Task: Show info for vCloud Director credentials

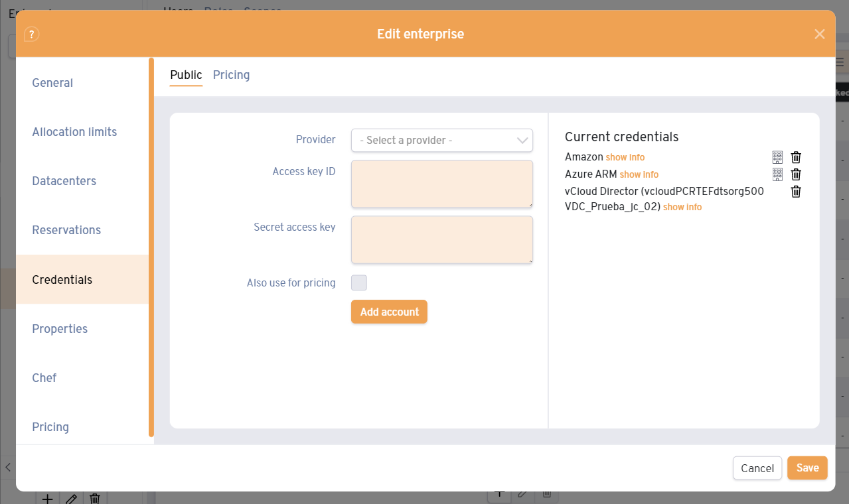Action: 682,207
